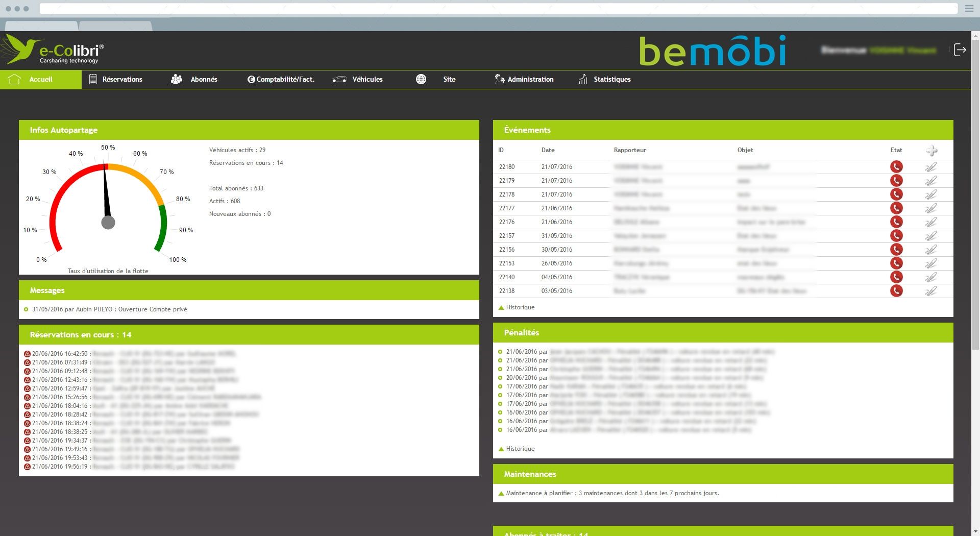980x536 pixels.
Task: Open the Statistiques menu
Action: 605,80
